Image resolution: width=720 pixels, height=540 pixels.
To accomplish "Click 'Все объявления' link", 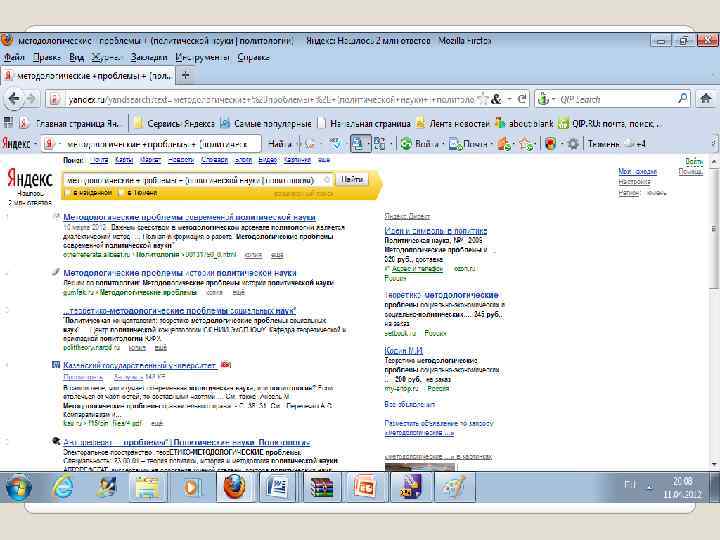I will click(x=410, y=404).
